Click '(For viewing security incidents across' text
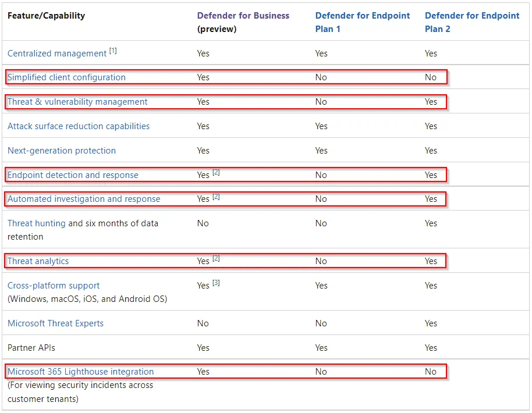Viewport: 532px width, 413px height. pyautogui.click(x=80, y=385)
